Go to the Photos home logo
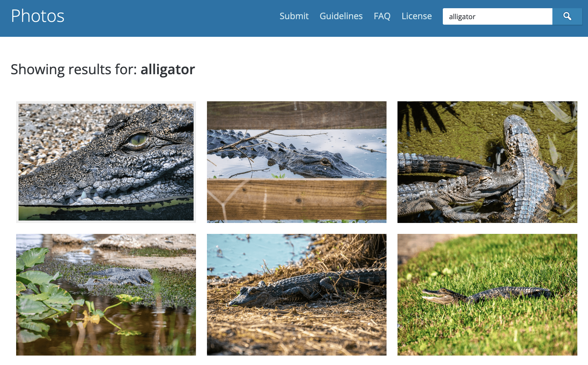This screenshot has width=588, height=365. coord(38,16)
